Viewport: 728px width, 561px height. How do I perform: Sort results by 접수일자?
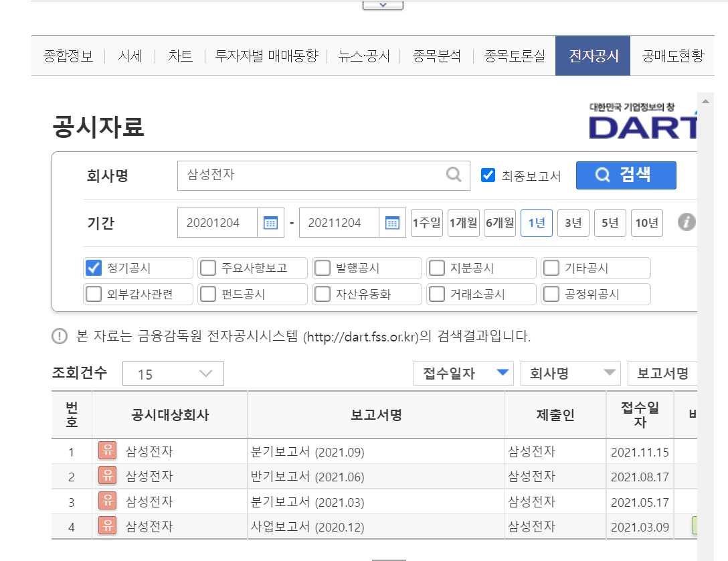pos(463,374)
